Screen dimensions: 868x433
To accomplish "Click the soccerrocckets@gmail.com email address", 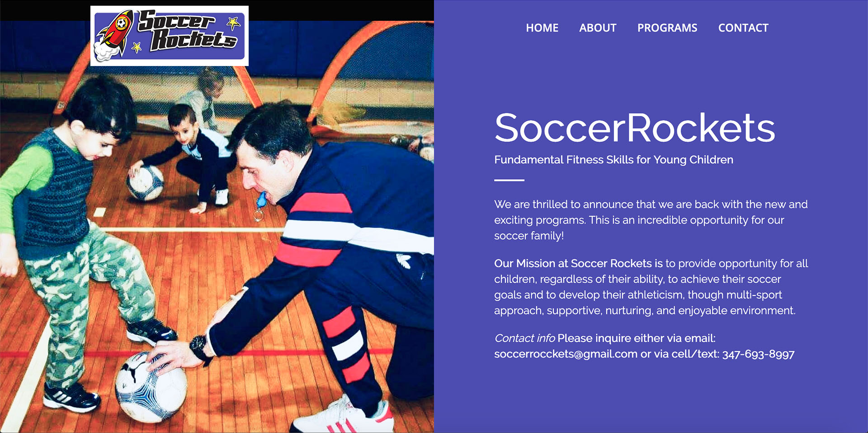I will click(x=566, y=354).
